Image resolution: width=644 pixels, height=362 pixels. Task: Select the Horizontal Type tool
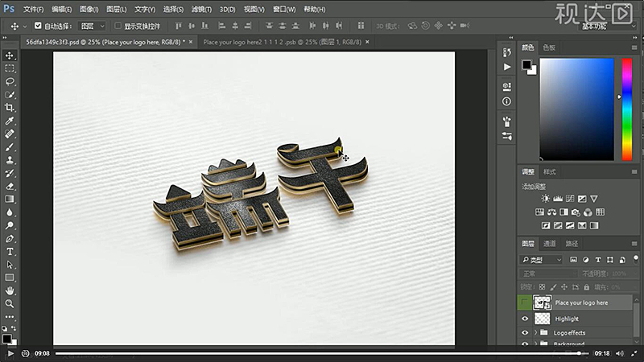tap(10, 252)
